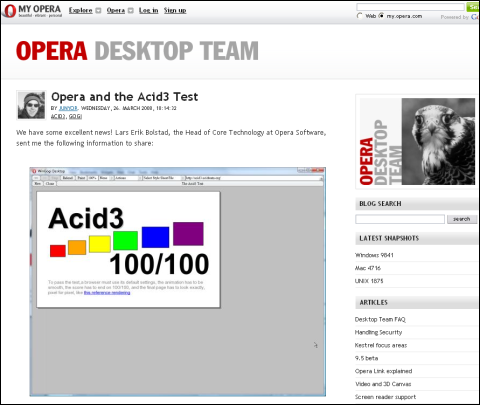Open the ACID3 tag link

coord(58,116)
